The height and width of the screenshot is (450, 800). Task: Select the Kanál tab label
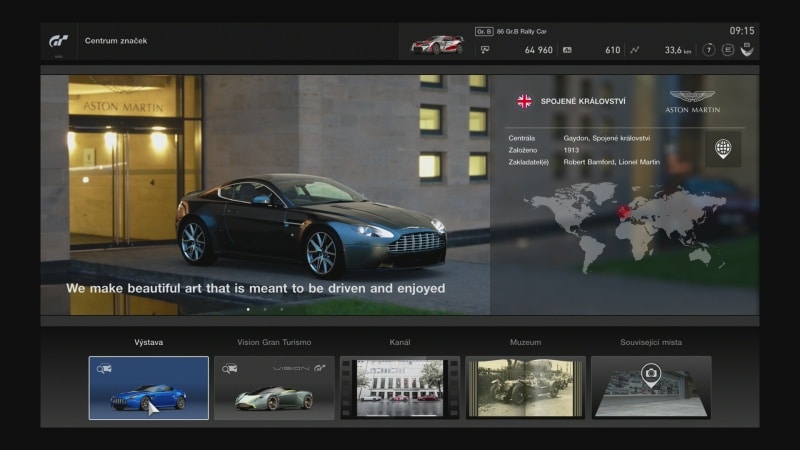click(x=399, y=342)
